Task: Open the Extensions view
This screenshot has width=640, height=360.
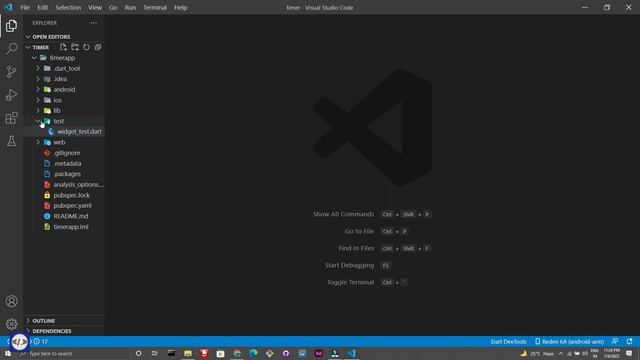Action: (11, 118)
